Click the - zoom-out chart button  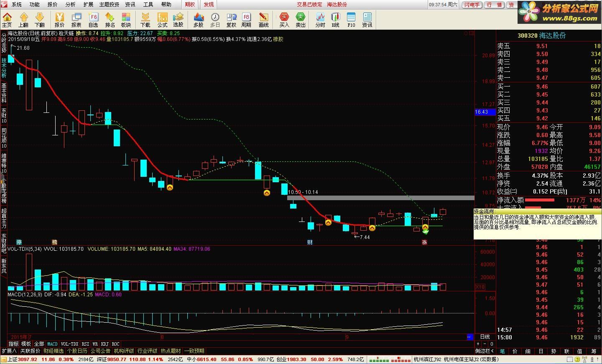(485, 344)
